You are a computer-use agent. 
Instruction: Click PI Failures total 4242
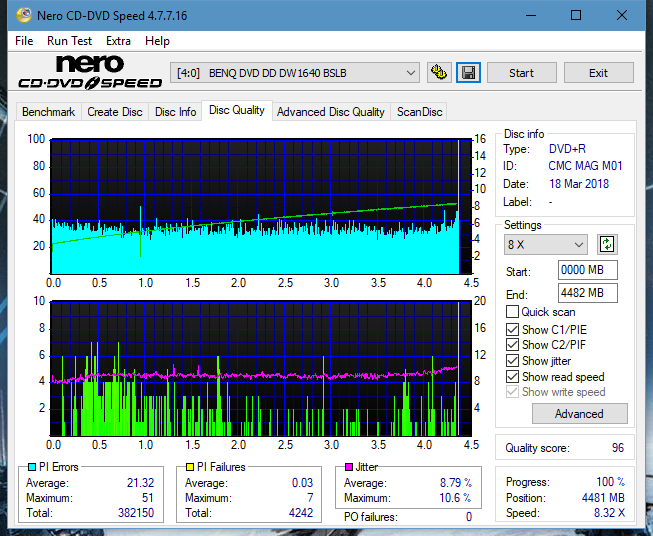pos(301,512)
